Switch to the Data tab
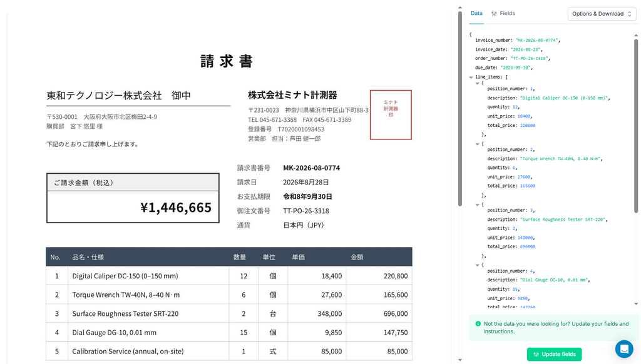 point(476,14)
